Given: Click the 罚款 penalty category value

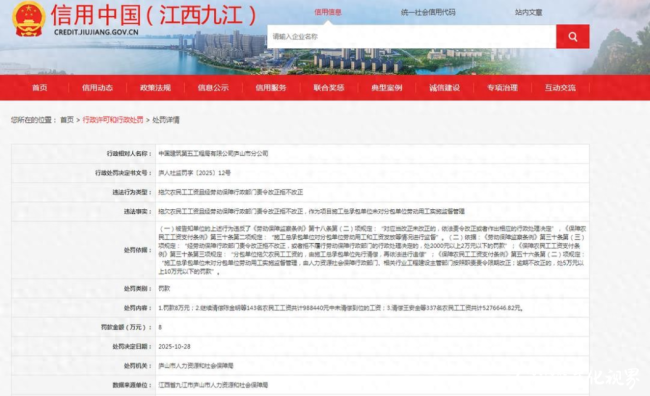Looking at the screenshot, I should pos(164,289).
